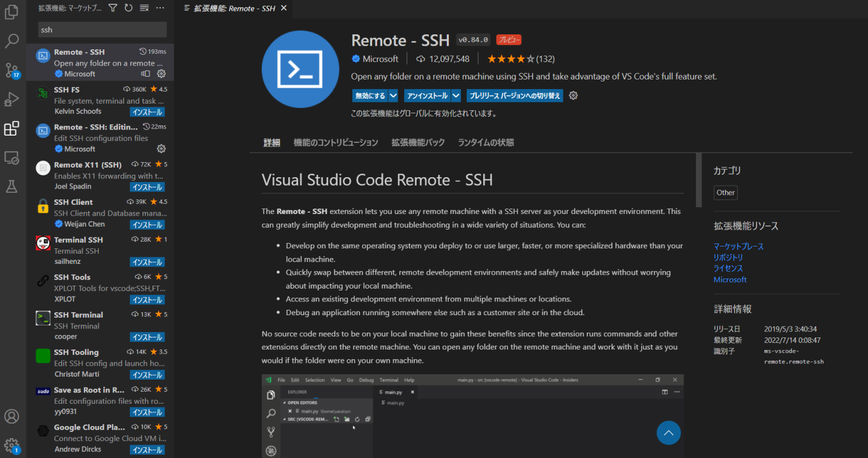
Task: Click the identifier ms-vscode-remote.remote-ssh
Action: click(793, 356)
